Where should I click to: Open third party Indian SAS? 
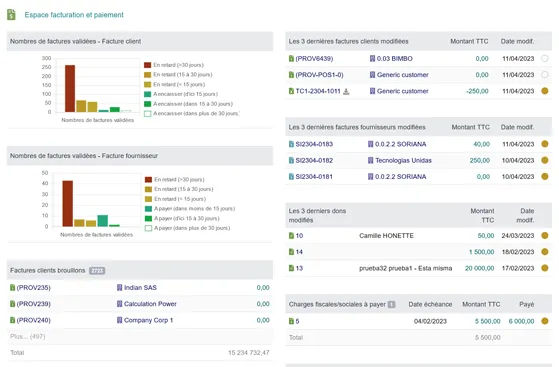tap(140, 288)
